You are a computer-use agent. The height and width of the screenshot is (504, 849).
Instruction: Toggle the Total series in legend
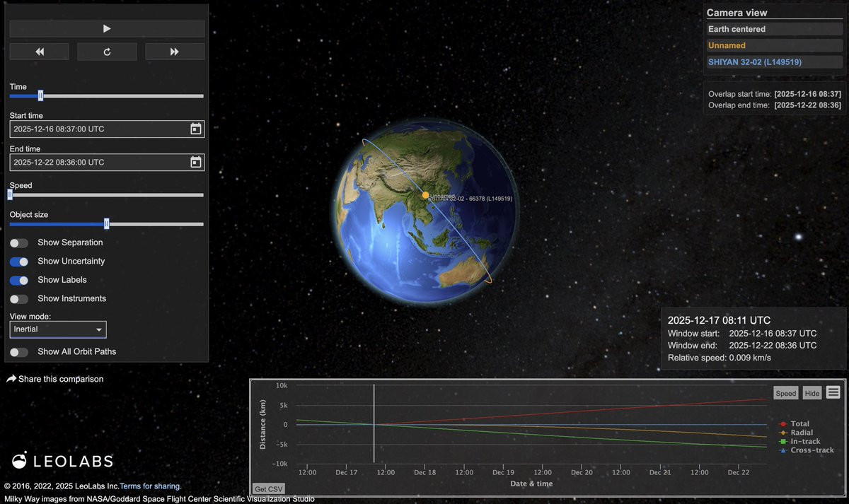[794, 424]
